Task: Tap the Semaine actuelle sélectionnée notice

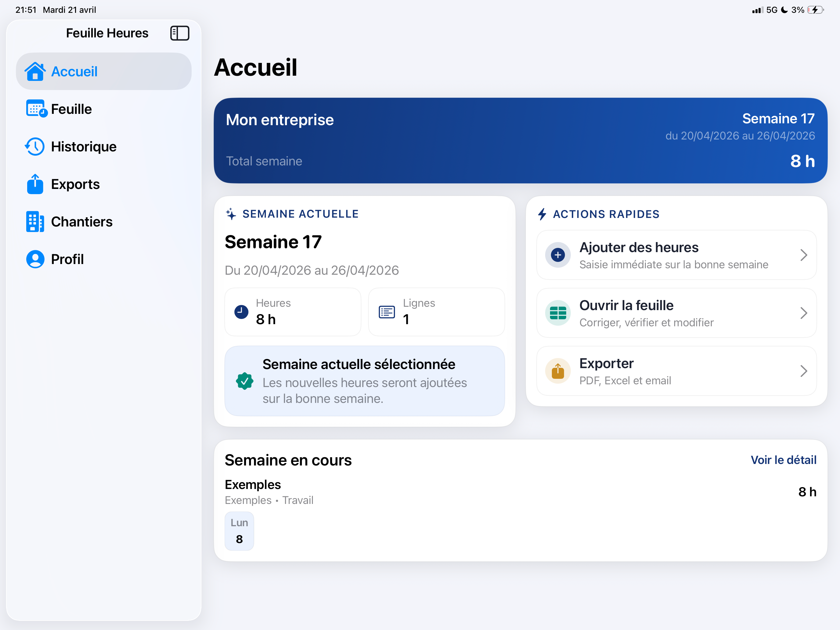Action: point(364,381)
